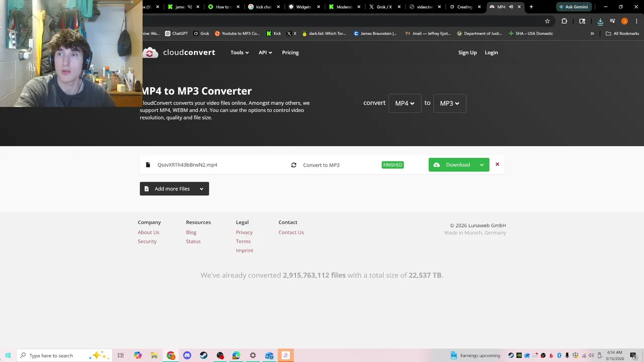
Task: Open the Privacy footer link
Action: point(244,232)
